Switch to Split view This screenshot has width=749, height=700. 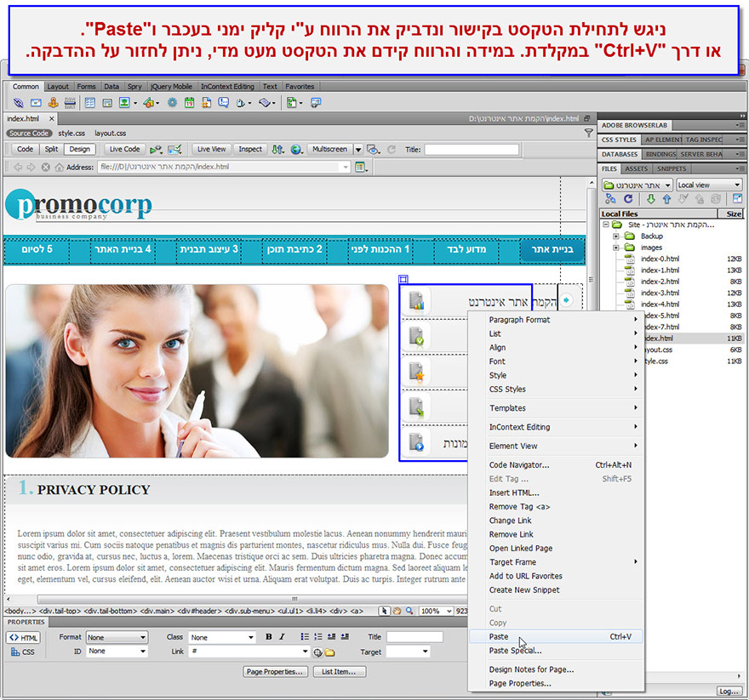point(51,150)
